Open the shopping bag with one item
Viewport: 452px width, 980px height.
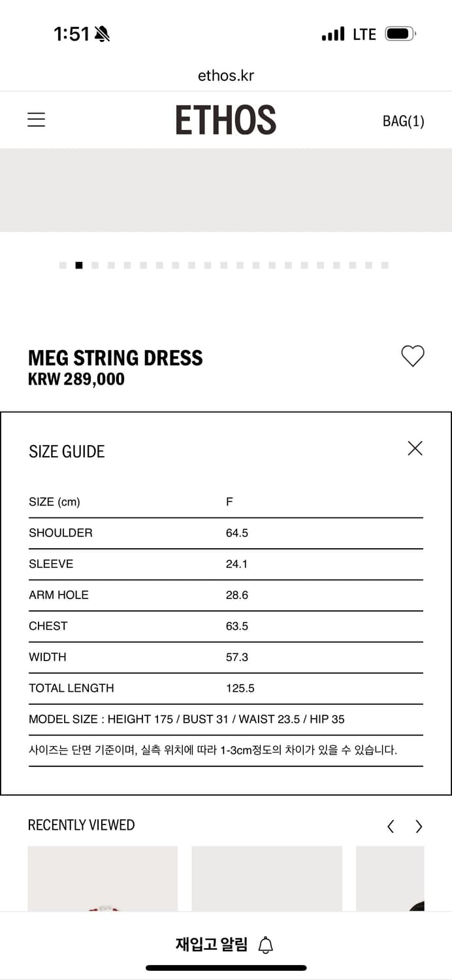[403, 121]
